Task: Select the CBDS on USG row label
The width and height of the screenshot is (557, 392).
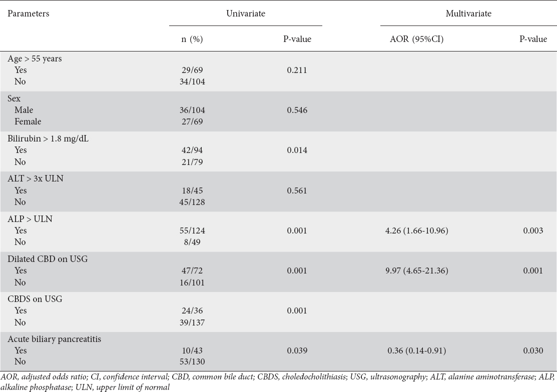Action: (x=35, y=299)
